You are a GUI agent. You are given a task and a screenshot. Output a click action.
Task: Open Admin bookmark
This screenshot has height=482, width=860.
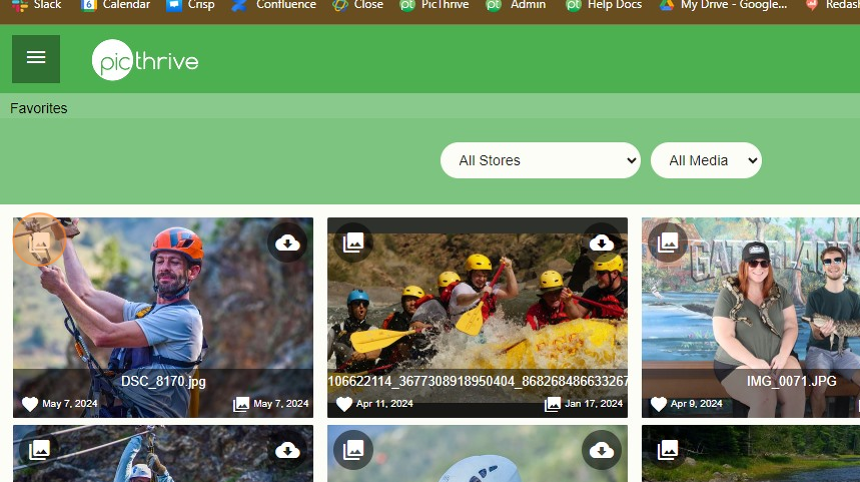[516, 5]
